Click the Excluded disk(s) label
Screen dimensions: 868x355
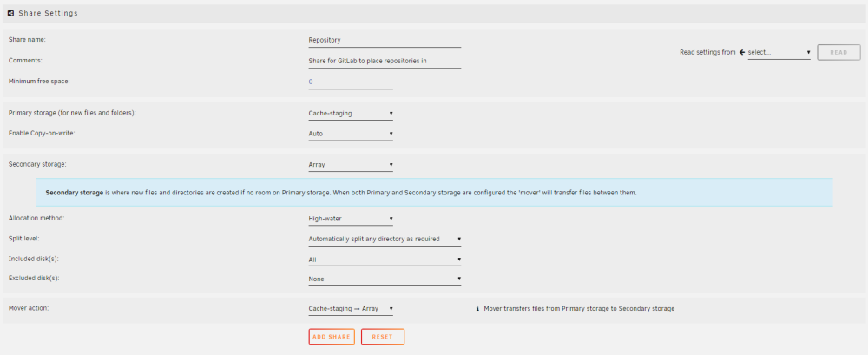(x=34, y=279)
